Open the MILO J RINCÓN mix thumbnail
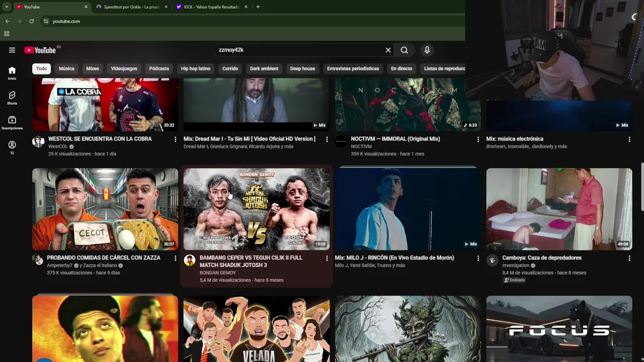Image resolution: width=644 pixels, height=362 pixels. 408,209
